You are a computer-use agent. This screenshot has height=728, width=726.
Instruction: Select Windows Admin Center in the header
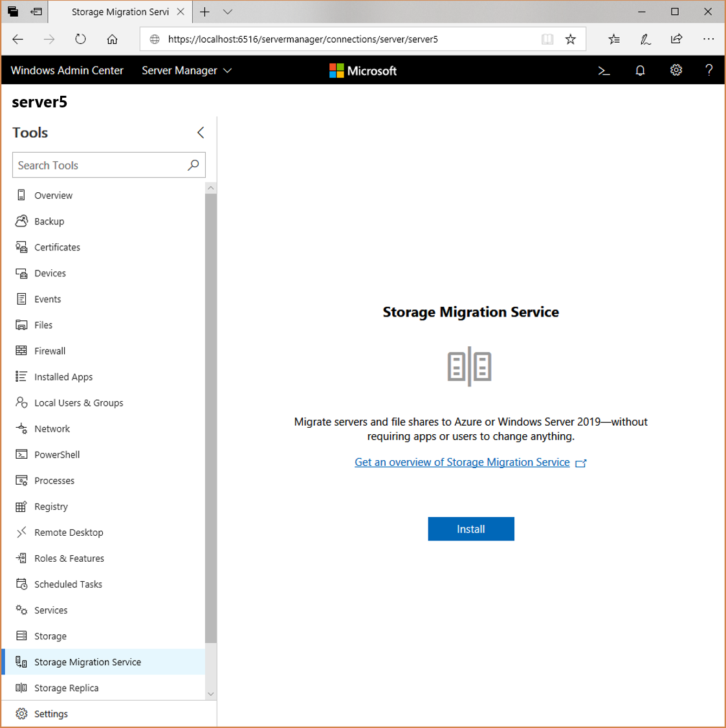[67, 70]
